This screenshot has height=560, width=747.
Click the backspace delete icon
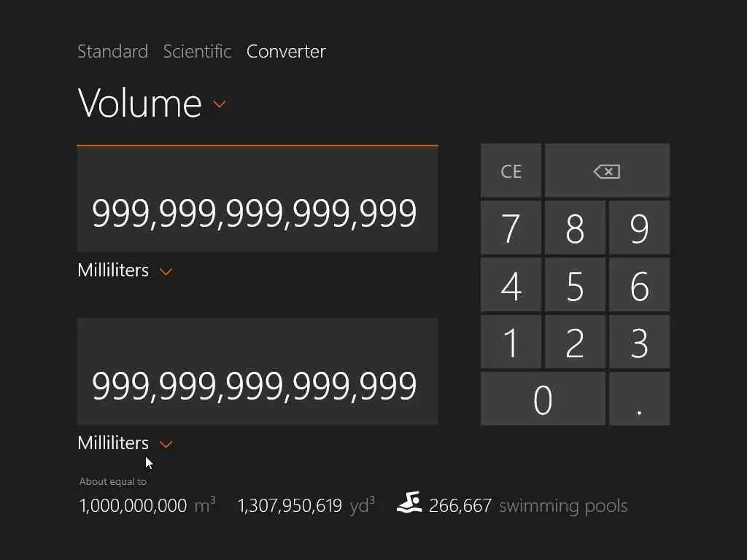point(607,171)
